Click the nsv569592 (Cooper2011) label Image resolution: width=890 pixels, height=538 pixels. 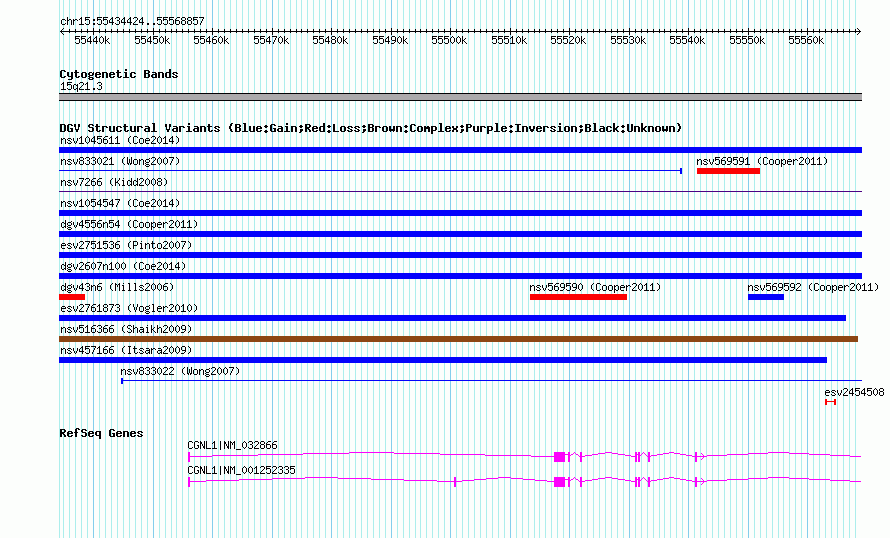813,287
